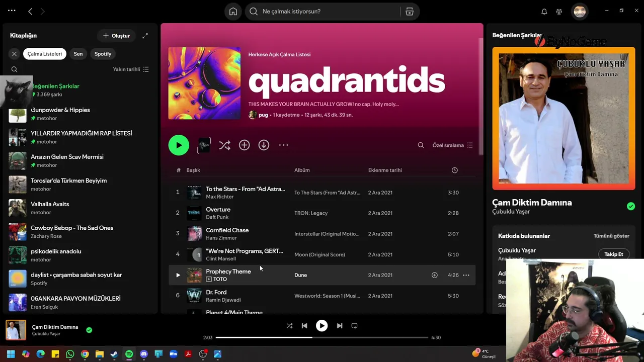
Task: Open Discord from the taskbar
Action: click(144, 354)
